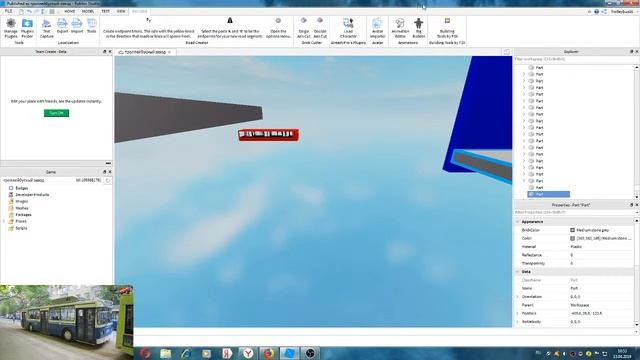Open Manage Plugins
This screenshot has width=640, height=360.
coord(11,28)
